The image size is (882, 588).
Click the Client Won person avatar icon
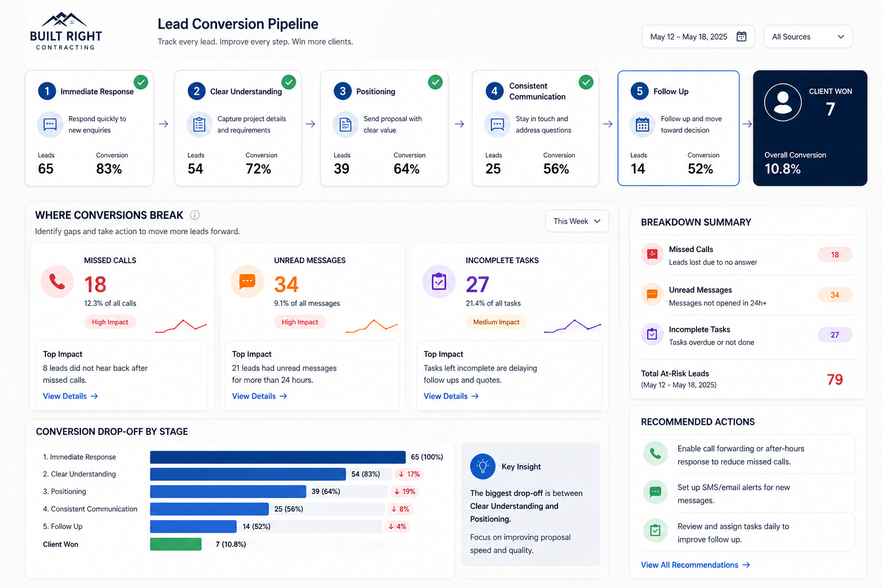782,102
